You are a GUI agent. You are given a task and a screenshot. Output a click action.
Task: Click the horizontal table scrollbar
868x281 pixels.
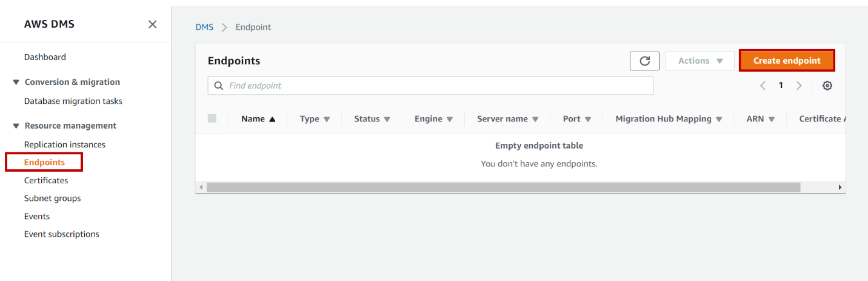(503, 187)
